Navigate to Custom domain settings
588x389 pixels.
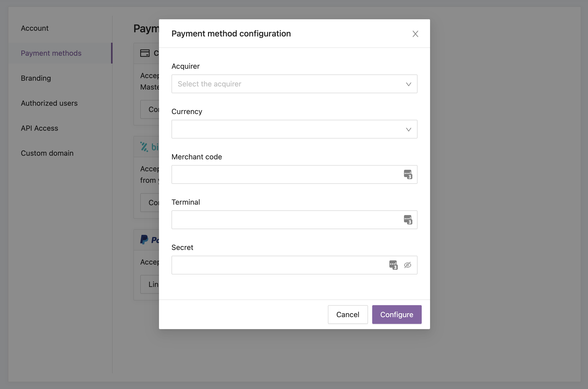tap(47, 153)
